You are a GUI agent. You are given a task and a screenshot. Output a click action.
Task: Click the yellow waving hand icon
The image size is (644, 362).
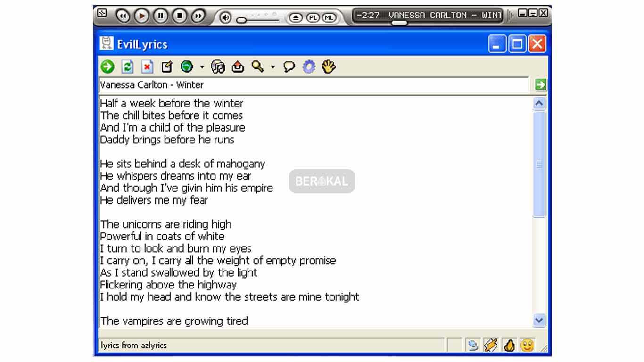pyautogui.click(x=329, y=67)
